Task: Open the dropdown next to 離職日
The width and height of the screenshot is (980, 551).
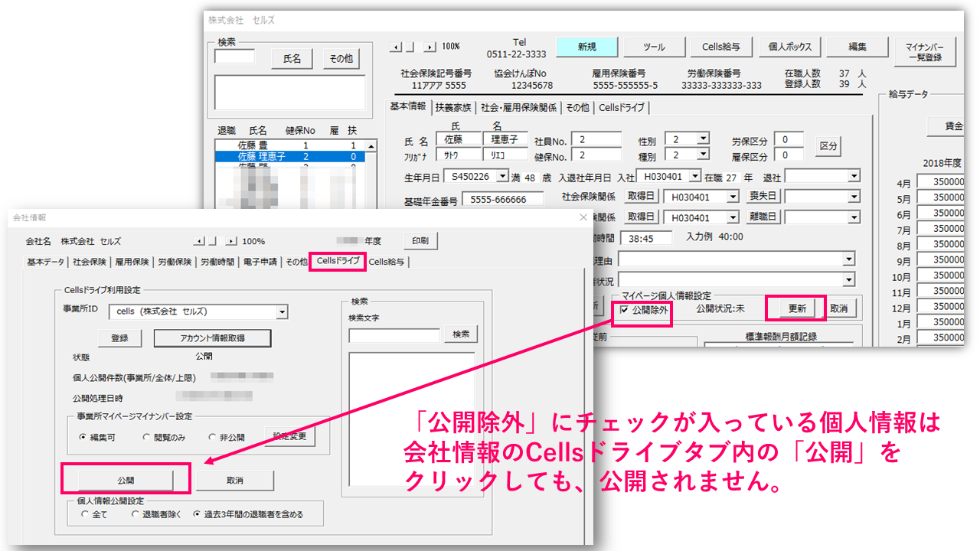Action: 854,217
